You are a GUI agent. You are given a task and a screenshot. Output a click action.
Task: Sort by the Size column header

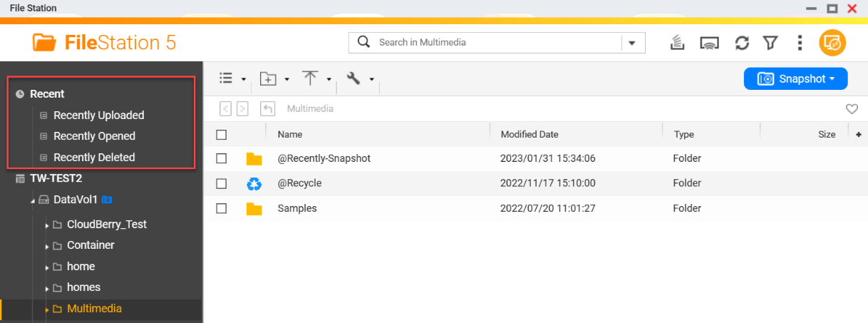click(x=827, y=134)
